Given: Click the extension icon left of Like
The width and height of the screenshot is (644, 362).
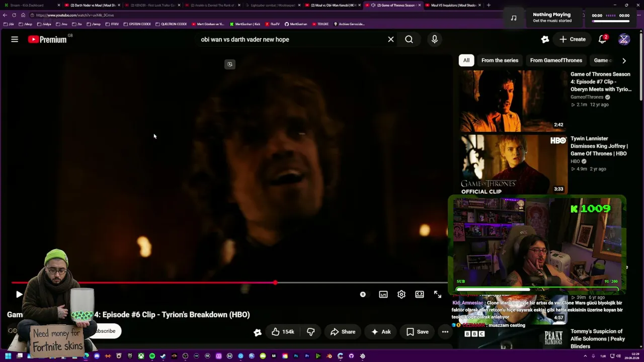Looking at the screenshot, I should tap(258, 332).
